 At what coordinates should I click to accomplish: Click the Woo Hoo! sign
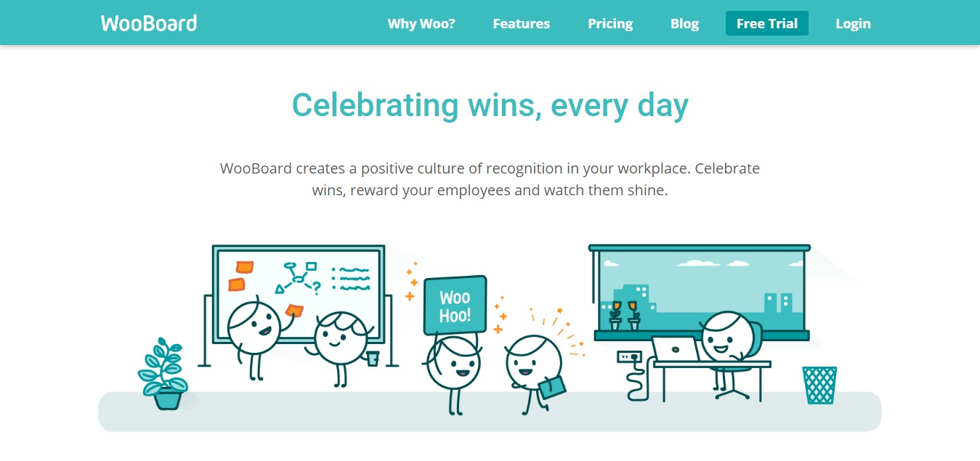[x=455, y=306]
